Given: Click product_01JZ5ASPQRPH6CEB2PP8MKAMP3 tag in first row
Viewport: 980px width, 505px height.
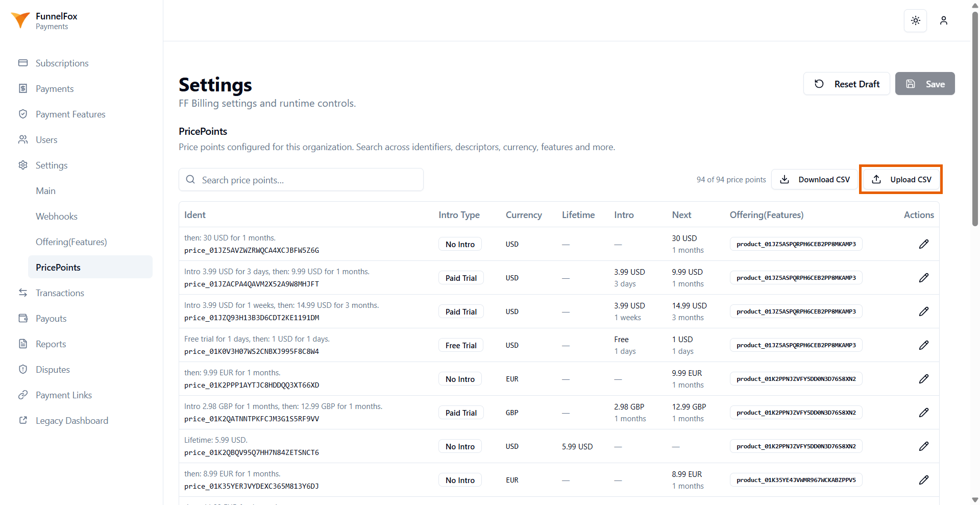Looking at the screenshot, I should (796, 244).
